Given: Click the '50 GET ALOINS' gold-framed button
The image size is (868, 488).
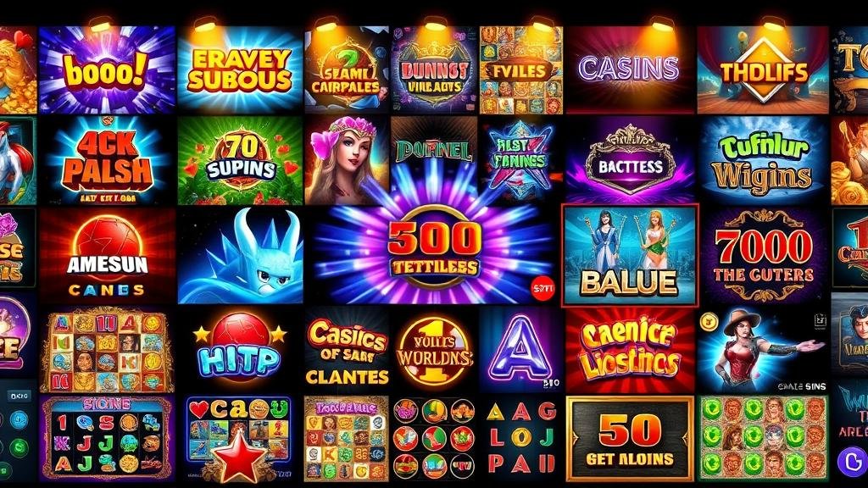Looking at the screenshot, I should [630, 438].
